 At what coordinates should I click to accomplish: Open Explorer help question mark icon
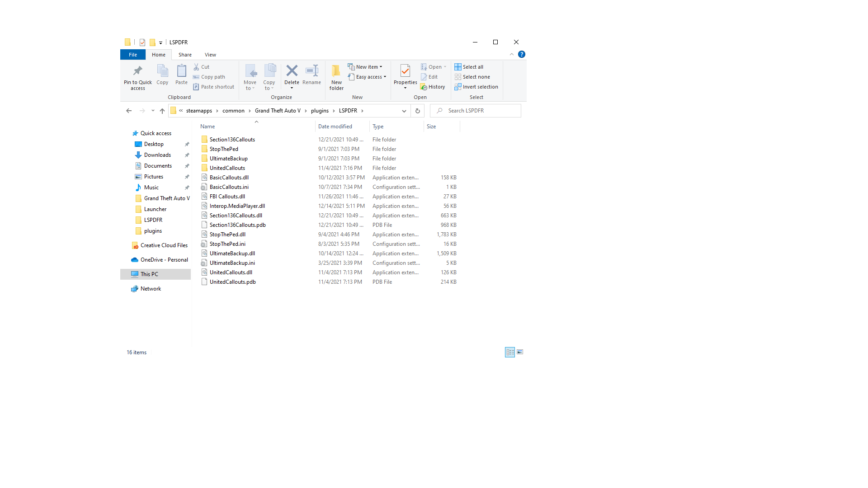point(521,54)
